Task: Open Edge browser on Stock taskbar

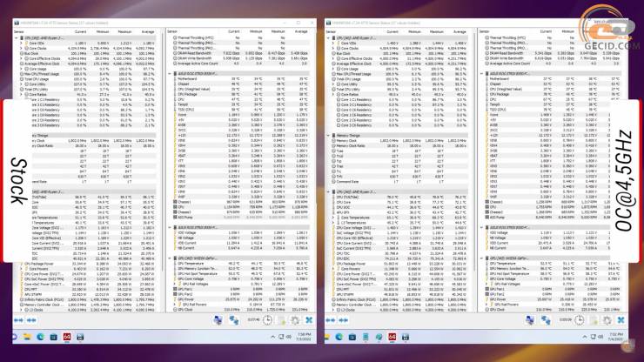Action: 40,337
